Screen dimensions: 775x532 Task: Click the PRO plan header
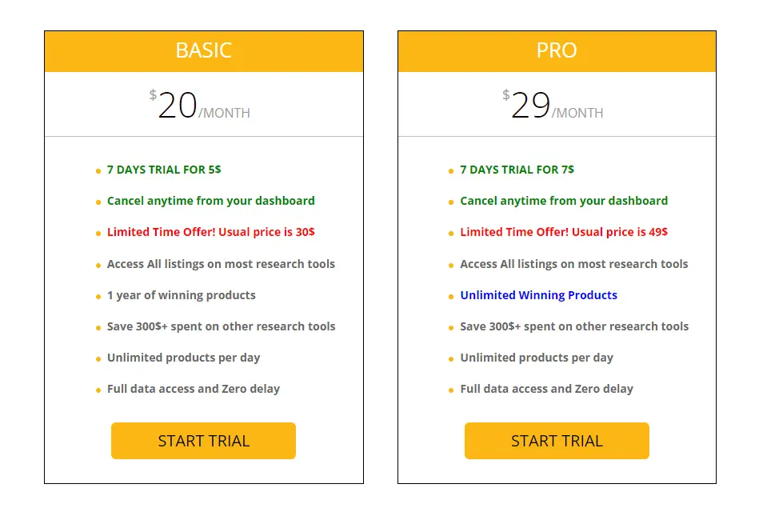point(557,51)
